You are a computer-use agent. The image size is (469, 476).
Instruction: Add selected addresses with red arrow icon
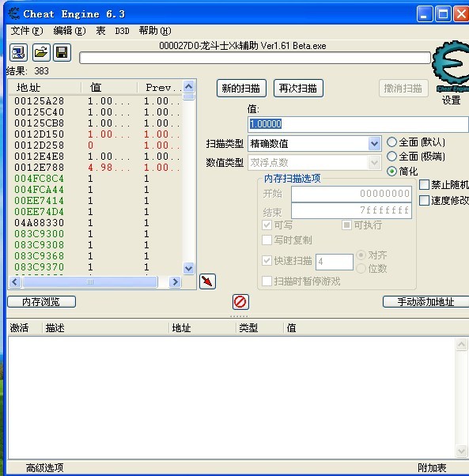[208, 281]
